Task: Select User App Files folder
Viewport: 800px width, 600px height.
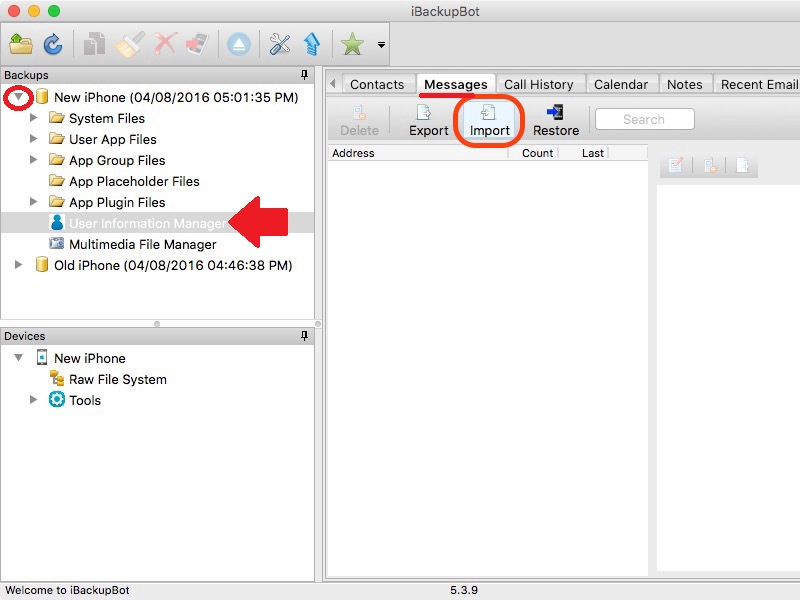Action: [x=113, y=139]
